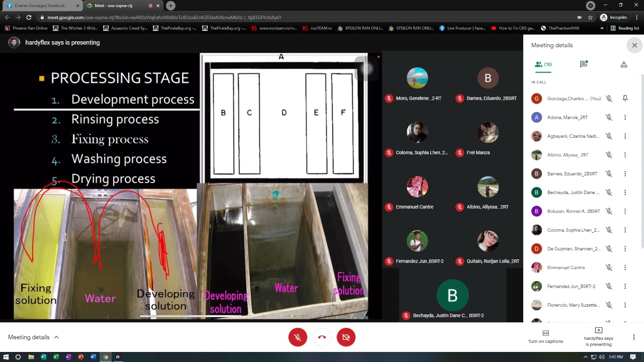Open more options for Albino, Allyssa_2RT in list
644x362 pixels.
[x=625, y=155]
